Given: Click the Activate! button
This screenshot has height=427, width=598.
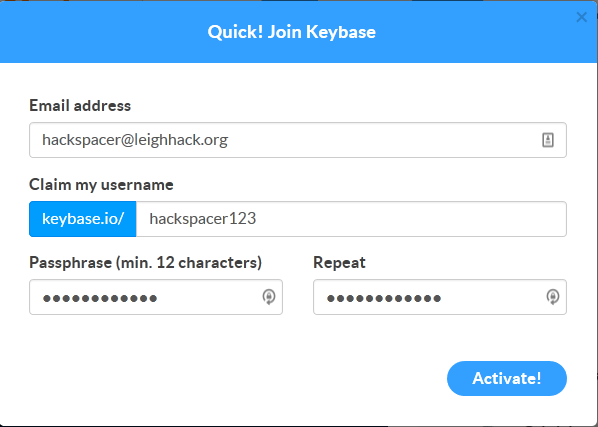Looking at the screenshot, I should coord(507,378).
